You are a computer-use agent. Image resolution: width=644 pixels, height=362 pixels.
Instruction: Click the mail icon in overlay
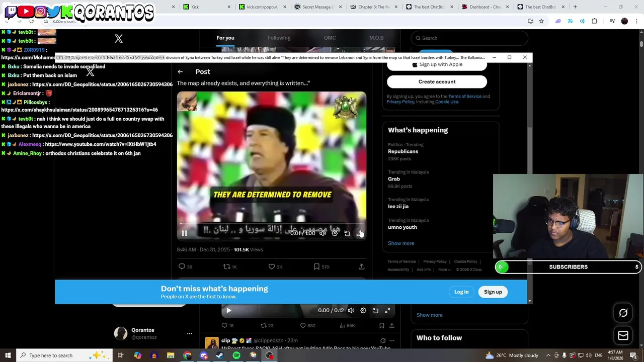(623, 336)
